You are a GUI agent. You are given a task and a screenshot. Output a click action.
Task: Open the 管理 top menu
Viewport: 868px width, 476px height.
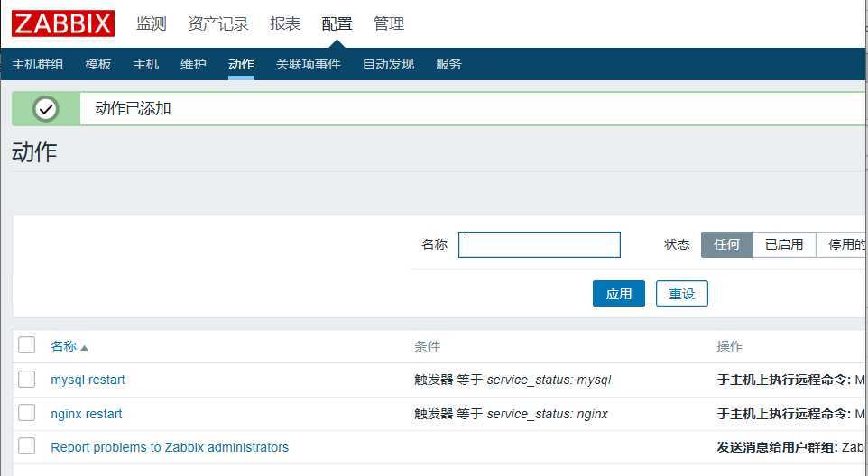tap(389, 23)
